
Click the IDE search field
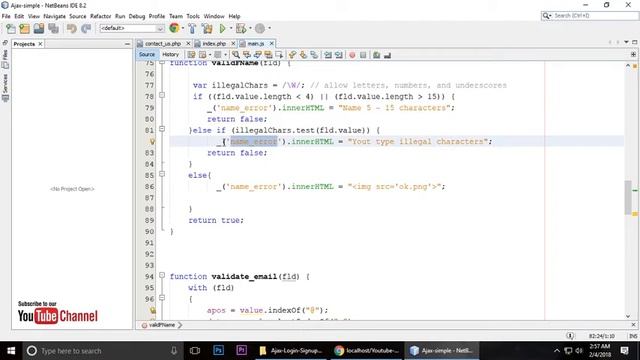590,16
